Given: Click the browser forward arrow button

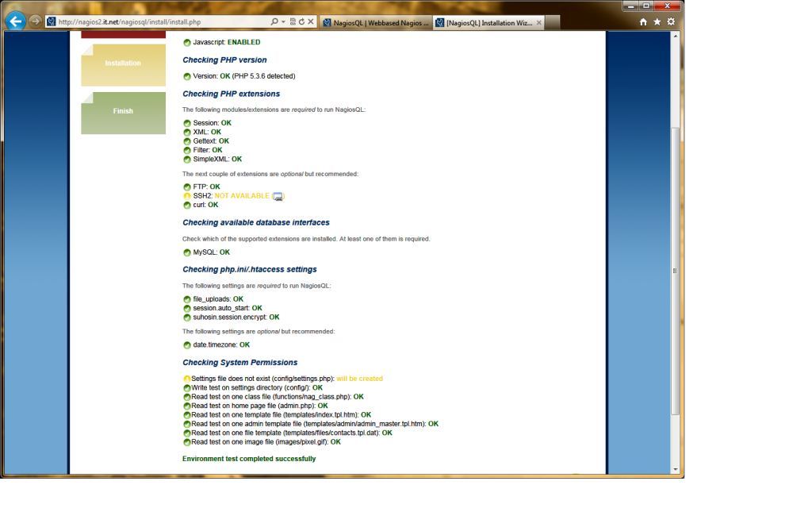Looking at the screenshot, I should coord(35,21).
